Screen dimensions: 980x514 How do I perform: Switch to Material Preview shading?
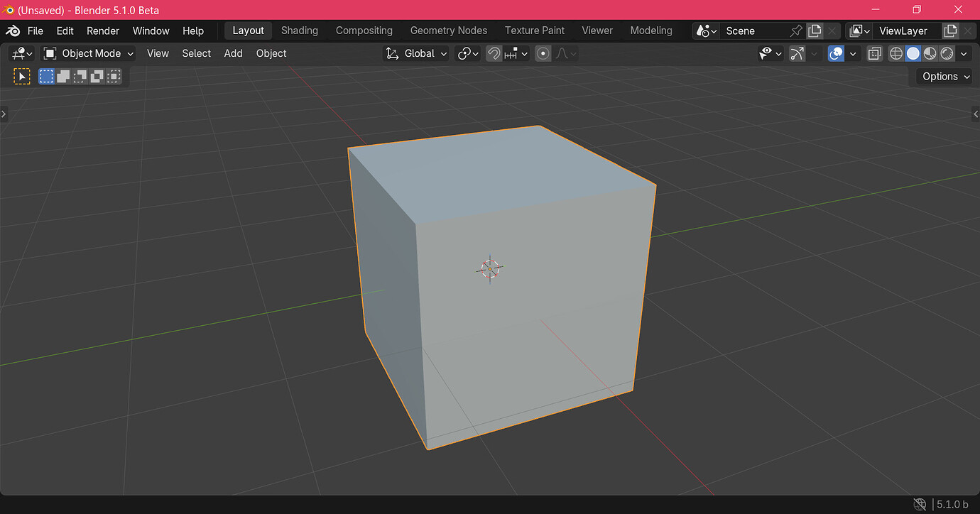pos(930,53)
